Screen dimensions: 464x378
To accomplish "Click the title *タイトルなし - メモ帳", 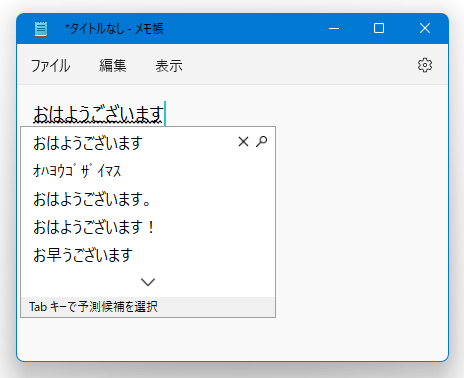I will point(114,29).
